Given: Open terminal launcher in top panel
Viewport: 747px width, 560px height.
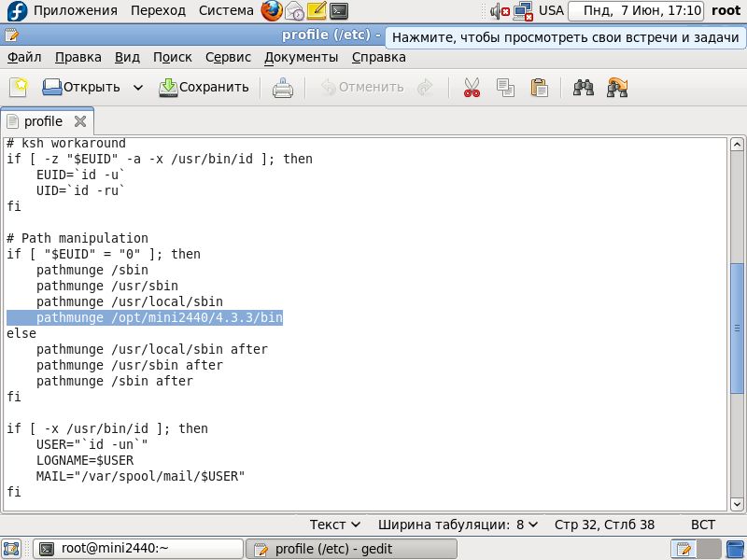Looking at the screenshot, I should [x=340, y=11].
